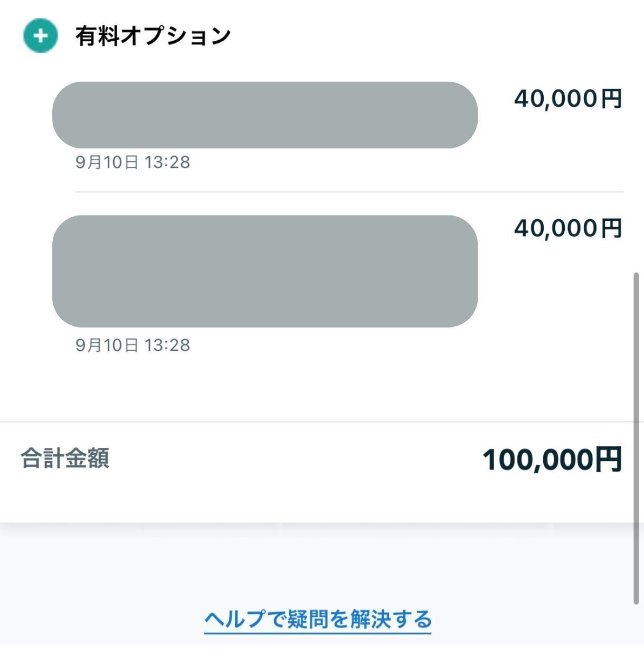Click the 9月10日 date under the second option

click(x=107, y=345)
